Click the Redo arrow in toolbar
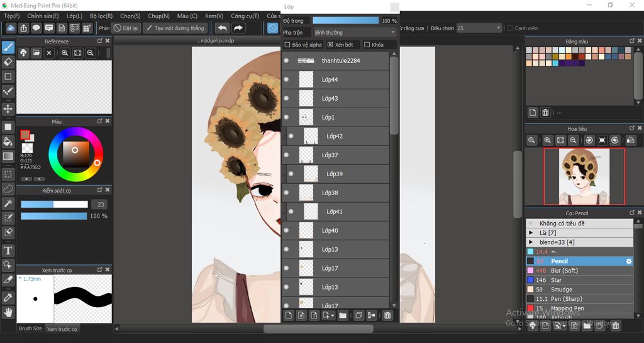644x343 pixels. pyautogui.click(x=238, y=28)
